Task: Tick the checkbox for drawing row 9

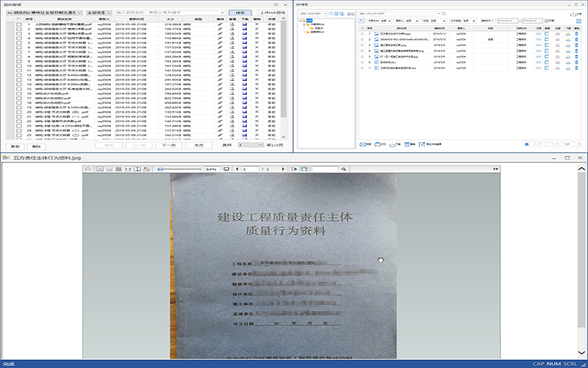Action: [19, 61]
